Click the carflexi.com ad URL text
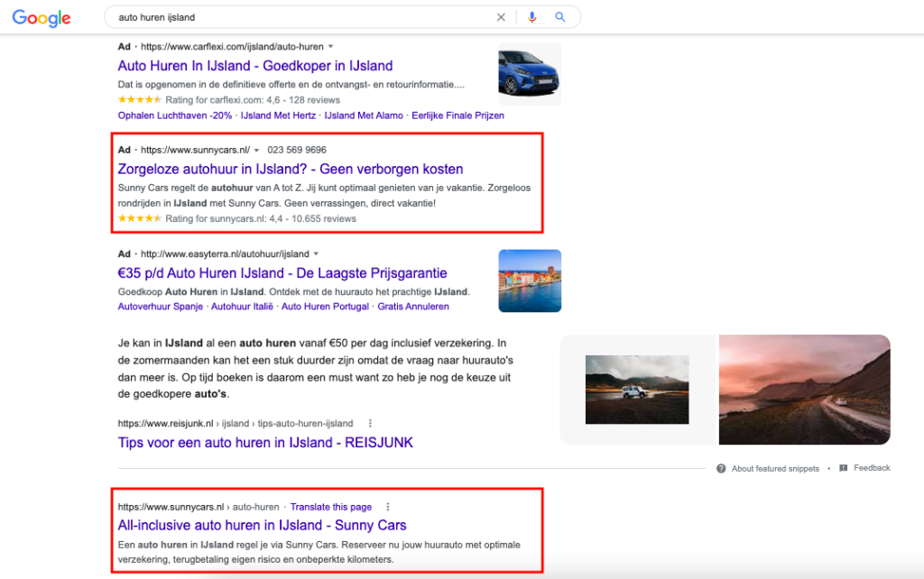This screenshot has width=924, height=579. pos(232,47)
